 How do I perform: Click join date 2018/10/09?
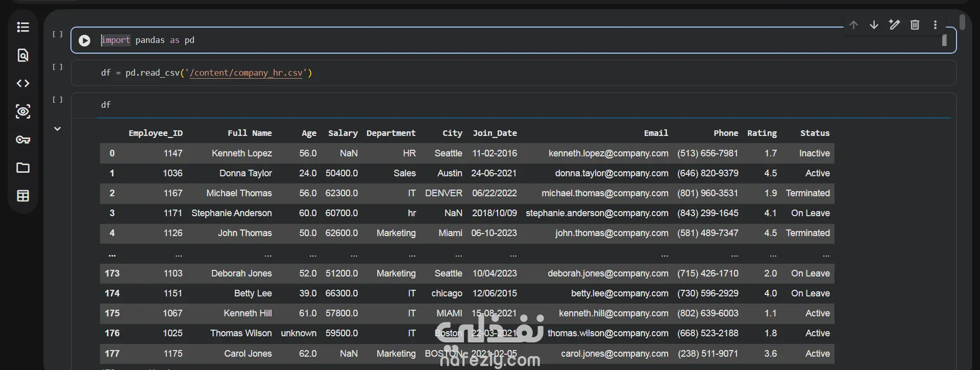[494, 213]
